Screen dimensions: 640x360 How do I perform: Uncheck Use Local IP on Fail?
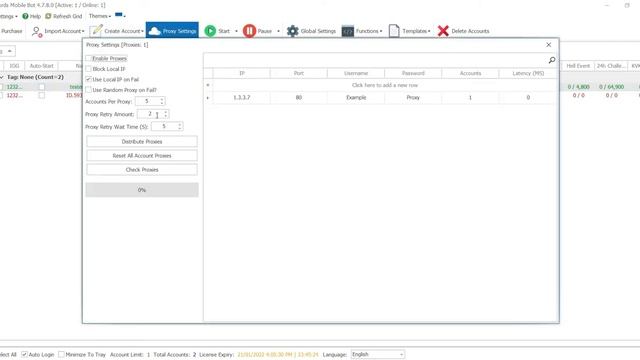coord(89,79)
